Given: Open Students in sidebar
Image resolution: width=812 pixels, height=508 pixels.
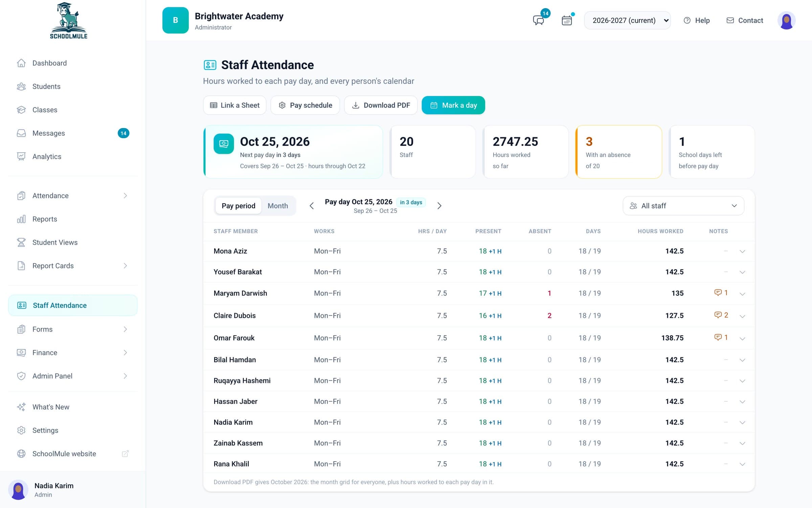Looking at the screenshot, I should tap(73, 86).
